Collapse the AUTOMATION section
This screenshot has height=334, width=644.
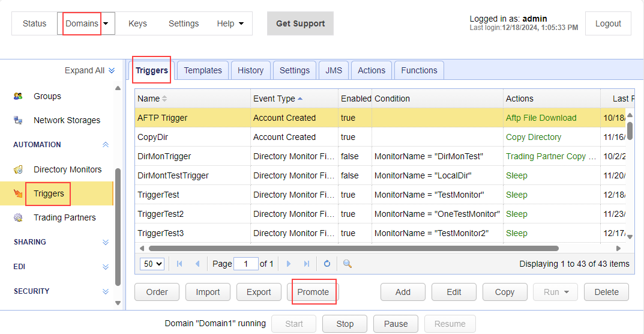[106, 145]
